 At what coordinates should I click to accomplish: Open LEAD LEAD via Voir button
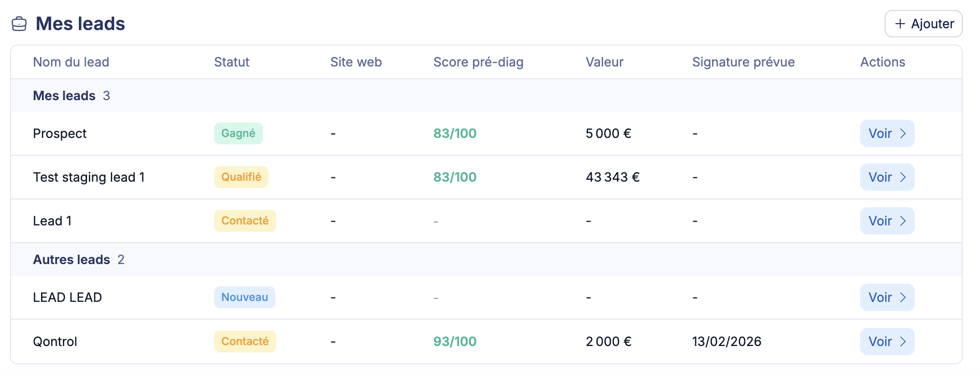[x=887, y=297]
